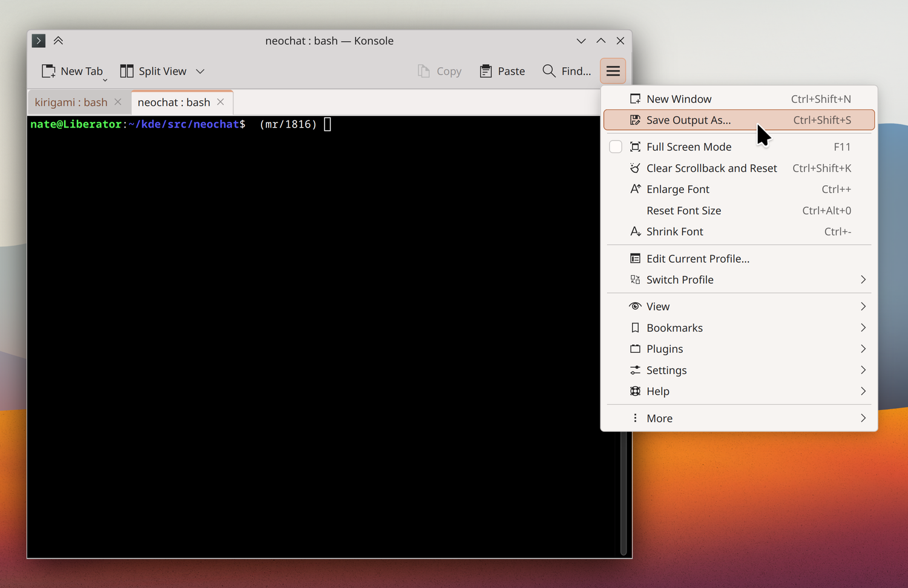
Task: Close the neochat : bash tab
Action: (221, 102)
